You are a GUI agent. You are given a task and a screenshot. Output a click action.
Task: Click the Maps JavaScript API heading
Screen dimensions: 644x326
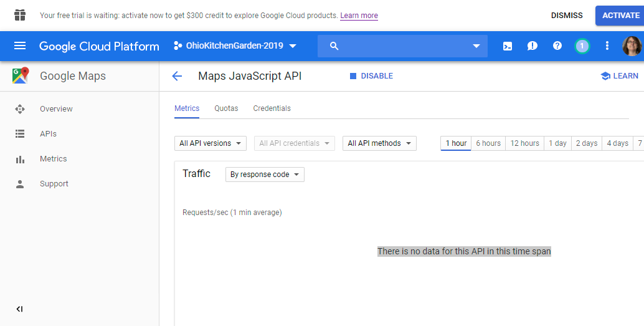(x=250, y=76)
